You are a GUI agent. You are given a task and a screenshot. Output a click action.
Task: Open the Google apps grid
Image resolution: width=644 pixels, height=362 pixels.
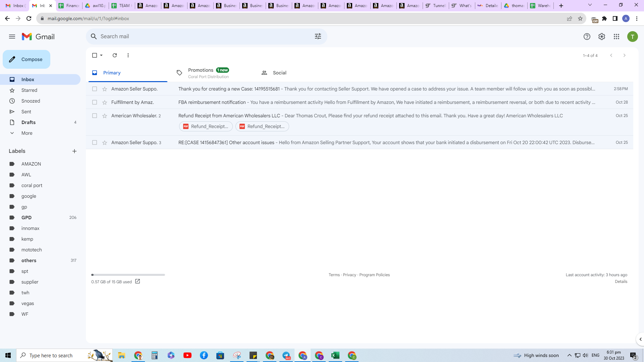tap(616, 37)
